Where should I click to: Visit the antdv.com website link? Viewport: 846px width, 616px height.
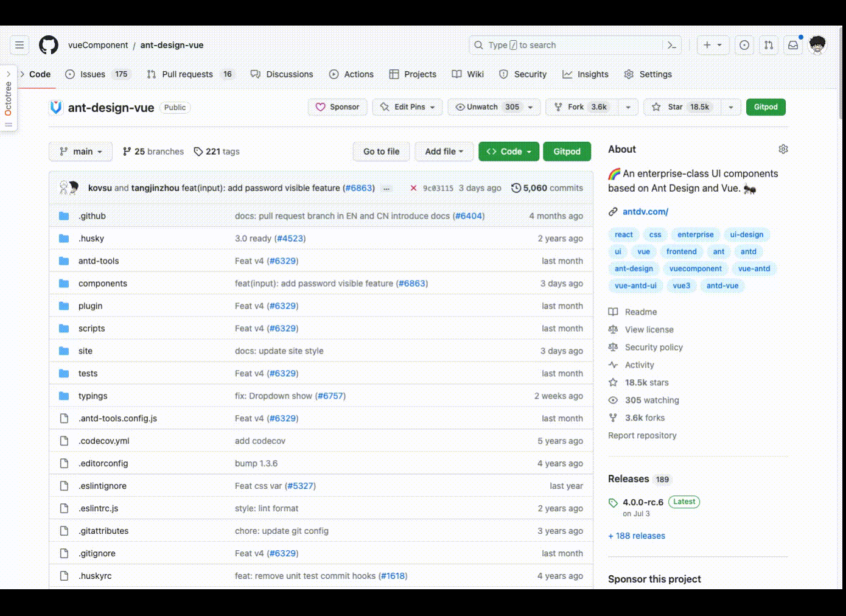(x=645, y=211)
